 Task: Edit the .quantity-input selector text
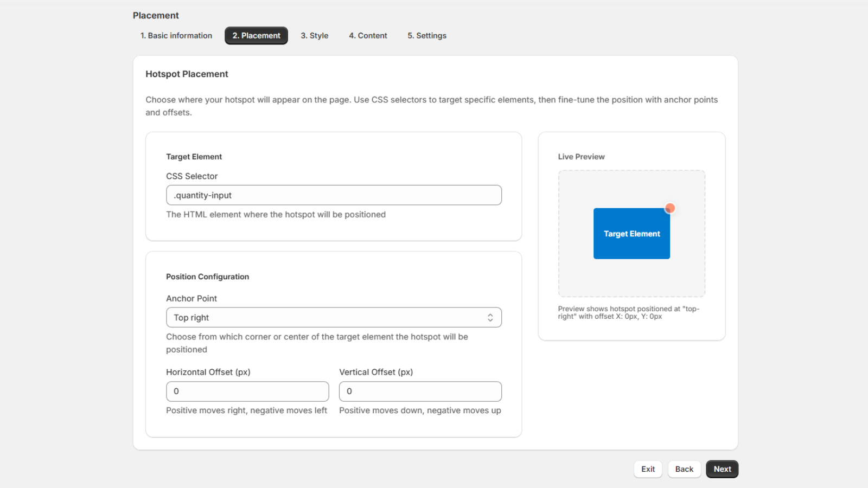coord(202,195)
